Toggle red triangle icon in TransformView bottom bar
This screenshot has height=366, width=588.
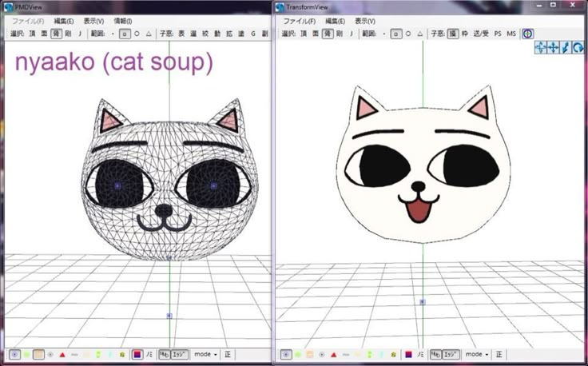point(334,354)
